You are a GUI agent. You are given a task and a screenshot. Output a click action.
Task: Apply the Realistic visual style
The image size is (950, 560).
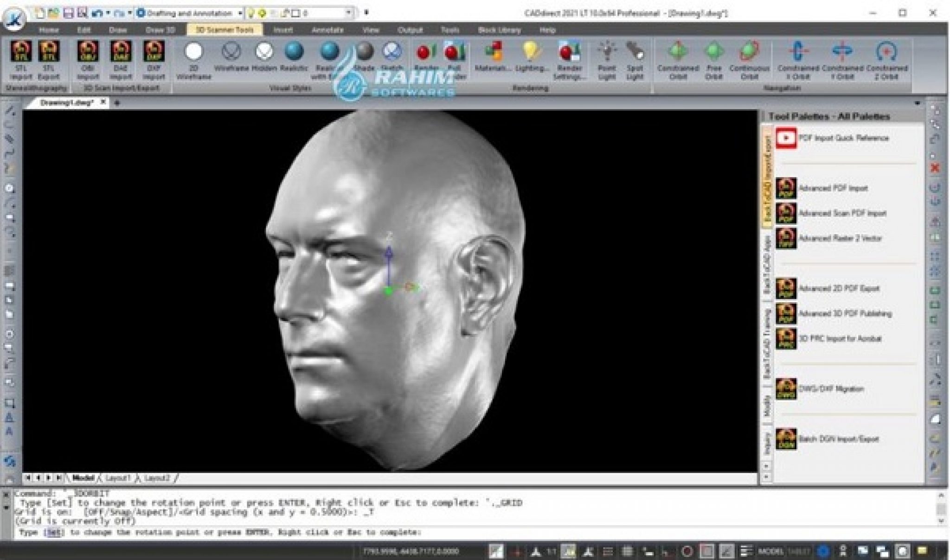point(293,52)
